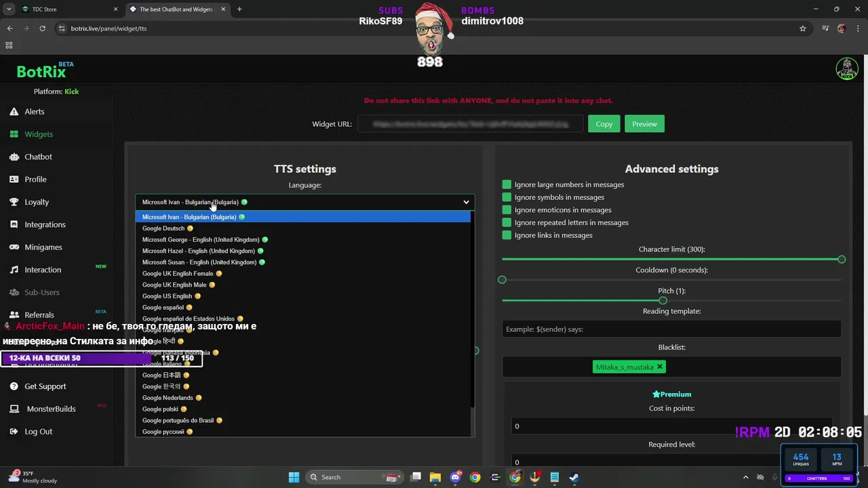
Task: Open Steam from the taskbar
Action: click(x=574, y=477)
